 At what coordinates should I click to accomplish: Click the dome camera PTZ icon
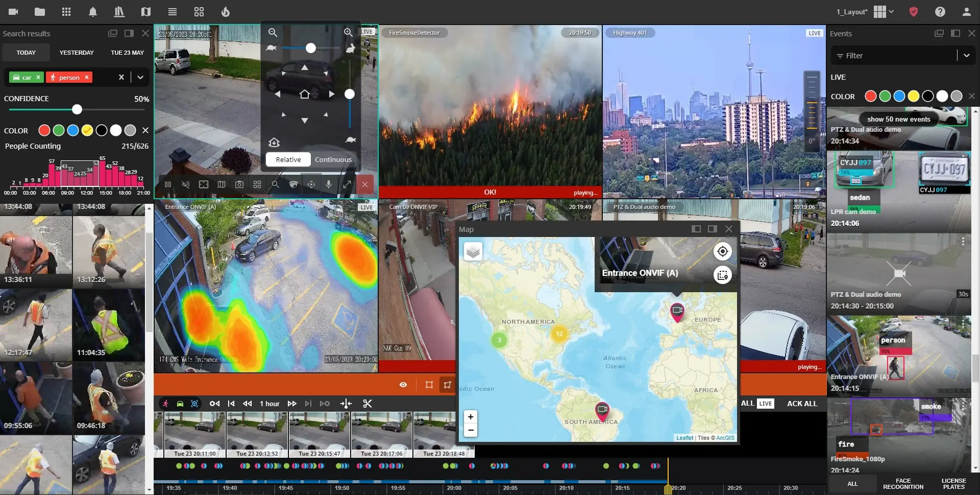293,184
